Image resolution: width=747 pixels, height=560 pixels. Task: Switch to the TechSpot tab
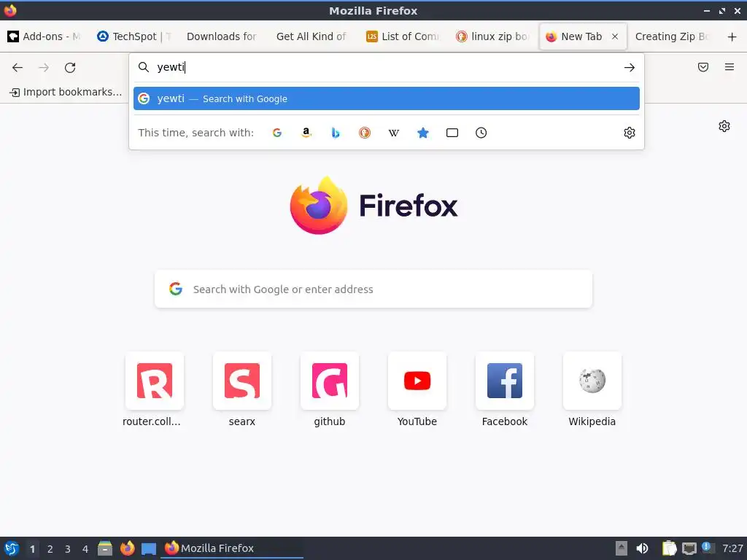pyautogui.click(x=134, y=36)
